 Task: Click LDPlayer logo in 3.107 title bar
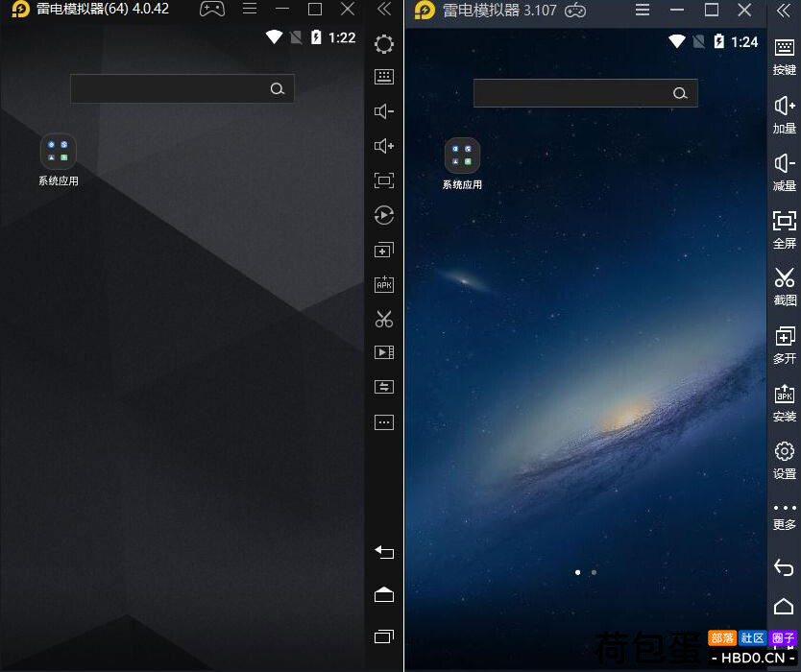[x=425, y=11]
